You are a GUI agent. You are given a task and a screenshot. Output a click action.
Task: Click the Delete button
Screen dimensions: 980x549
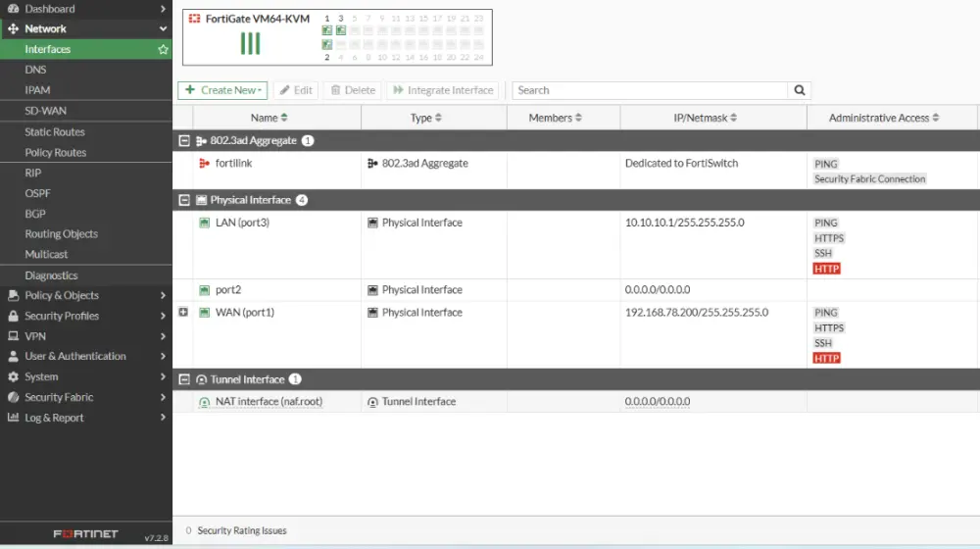click(x=353, y=90)
